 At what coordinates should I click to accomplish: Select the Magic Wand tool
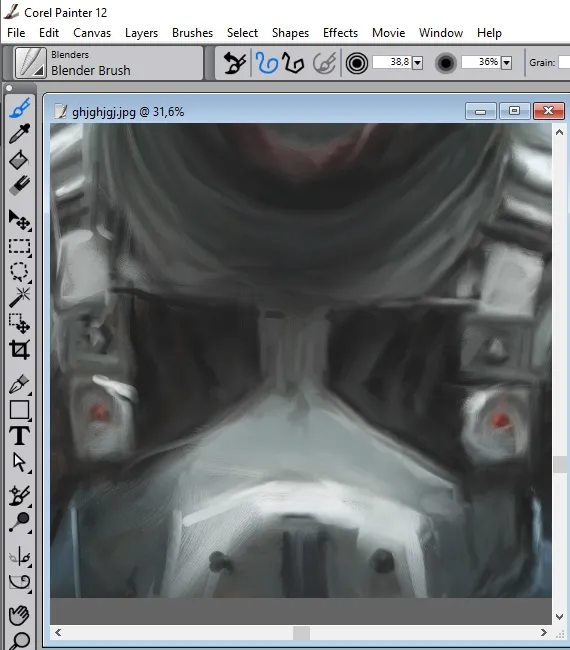click(19, 297)
